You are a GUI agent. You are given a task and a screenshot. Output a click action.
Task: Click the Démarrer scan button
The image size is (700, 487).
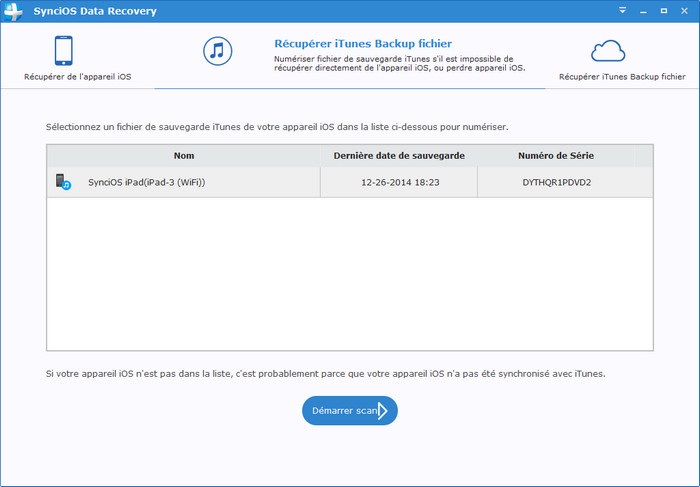[350, 410]
